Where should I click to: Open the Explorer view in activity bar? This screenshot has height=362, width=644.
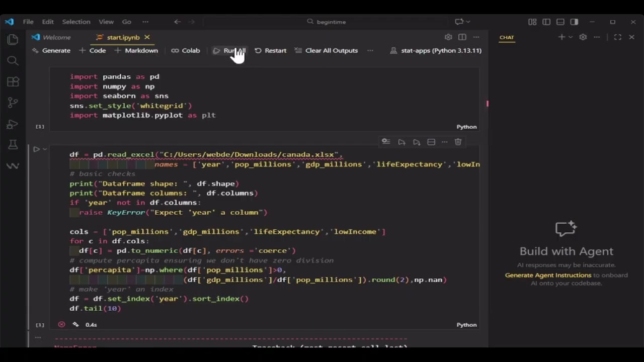13,40
